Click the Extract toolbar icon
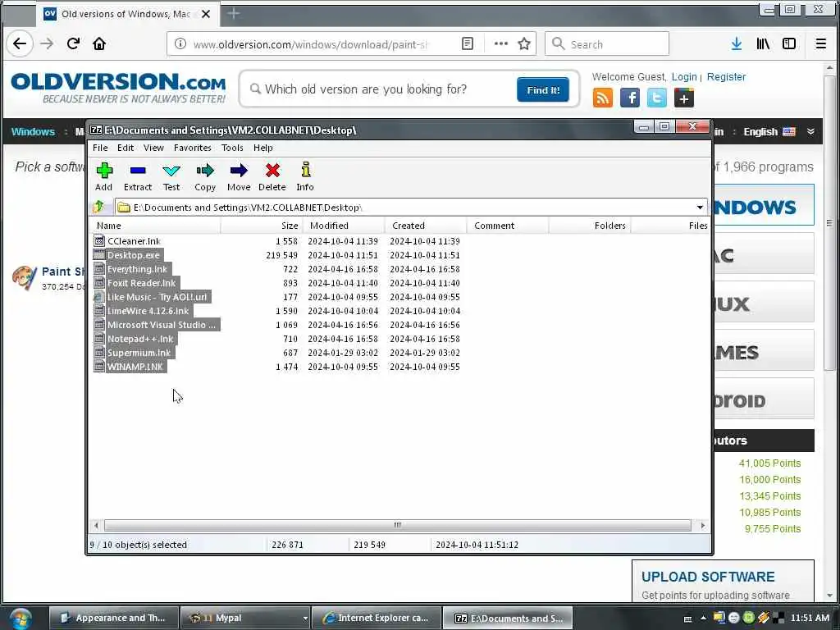 point(138,176)
